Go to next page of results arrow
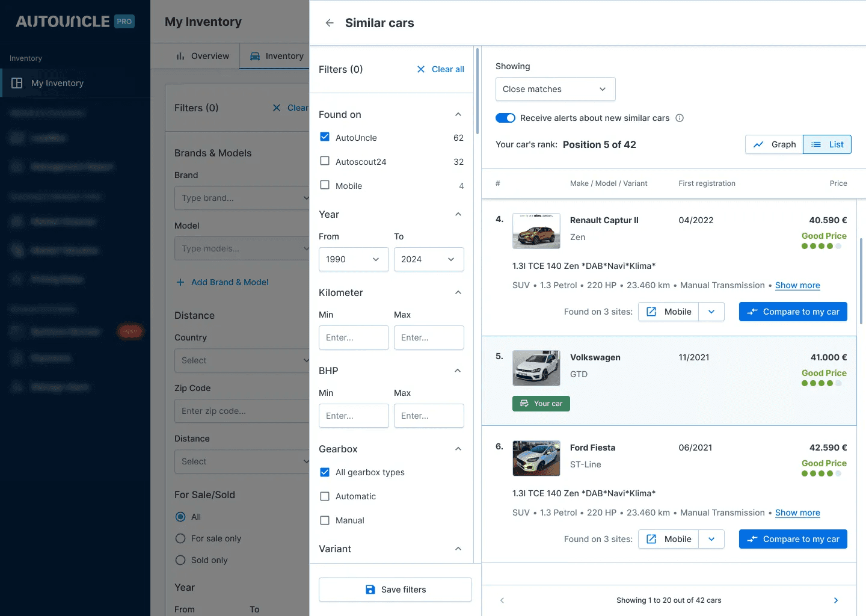Viewport: 866px width, 616px height. coord(836,600)
